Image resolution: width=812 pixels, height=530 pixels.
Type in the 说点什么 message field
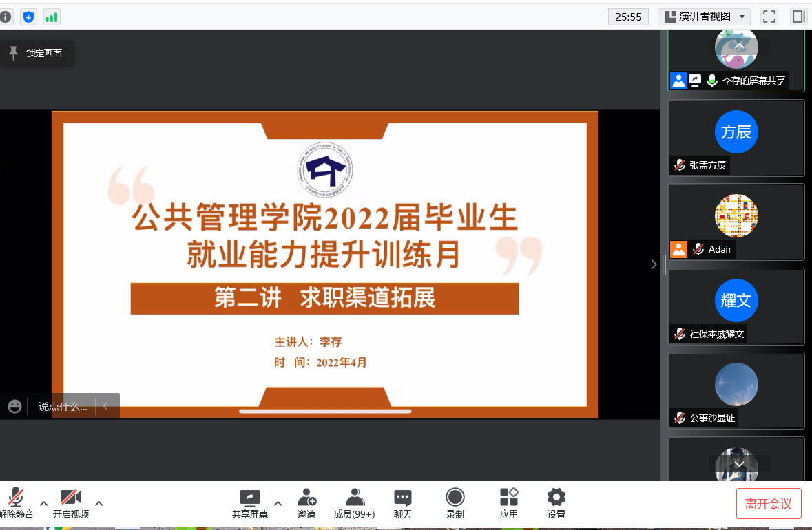[63, 406]
